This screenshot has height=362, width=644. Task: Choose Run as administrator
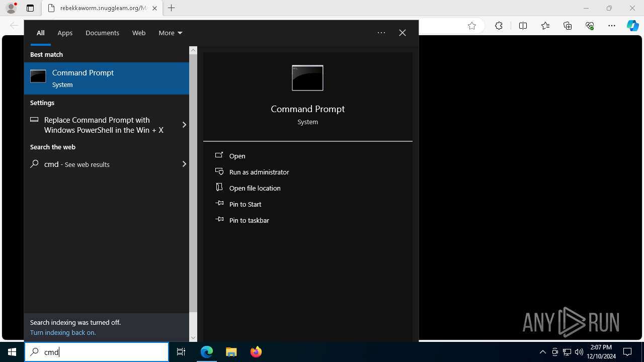click(259, 172)
